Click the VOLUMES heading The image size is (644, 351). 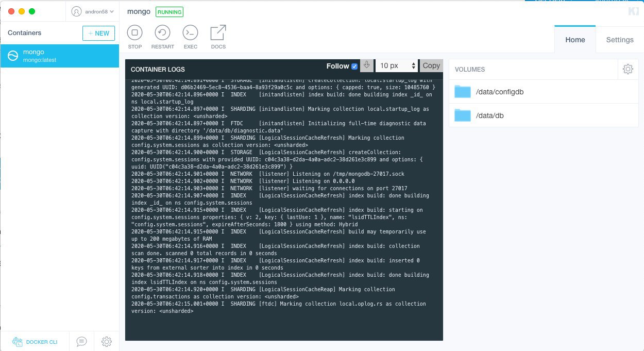(x=470, y=69)
